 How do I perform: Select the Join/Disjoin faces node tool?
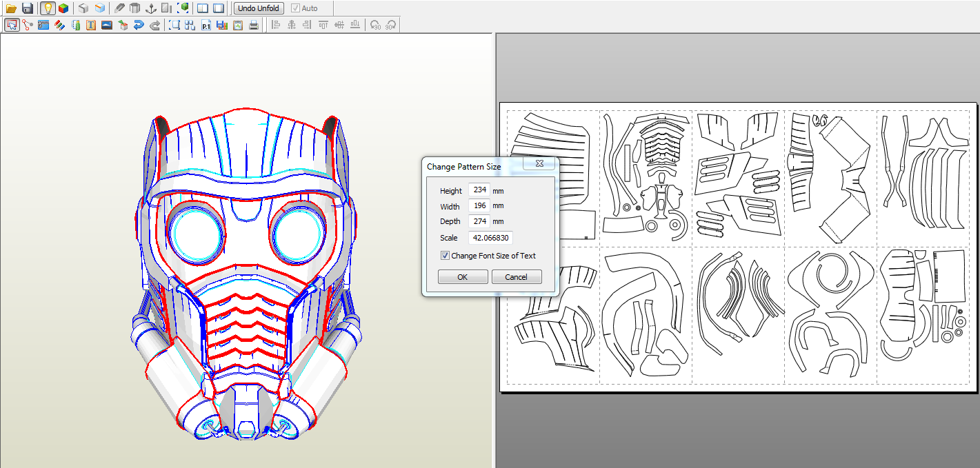coord(28,26)
